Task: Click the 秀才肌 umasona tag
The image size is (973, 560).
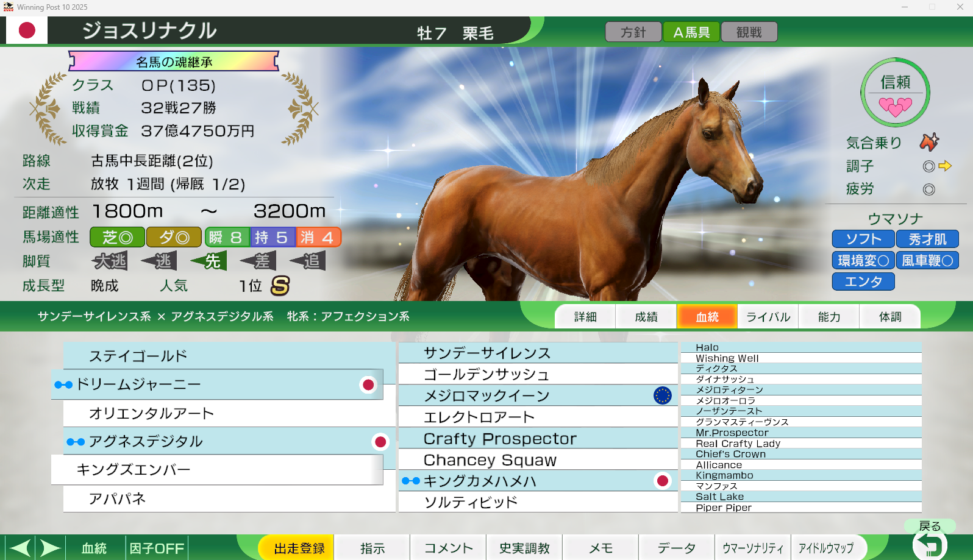Action: pos(927,239)
